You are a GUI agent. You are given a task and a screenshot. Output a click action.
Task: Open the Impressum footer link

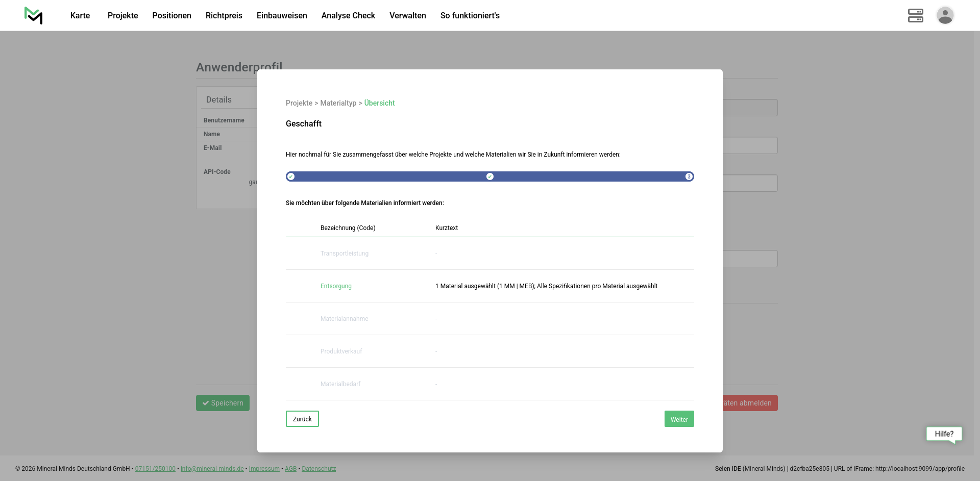(264, 469)
